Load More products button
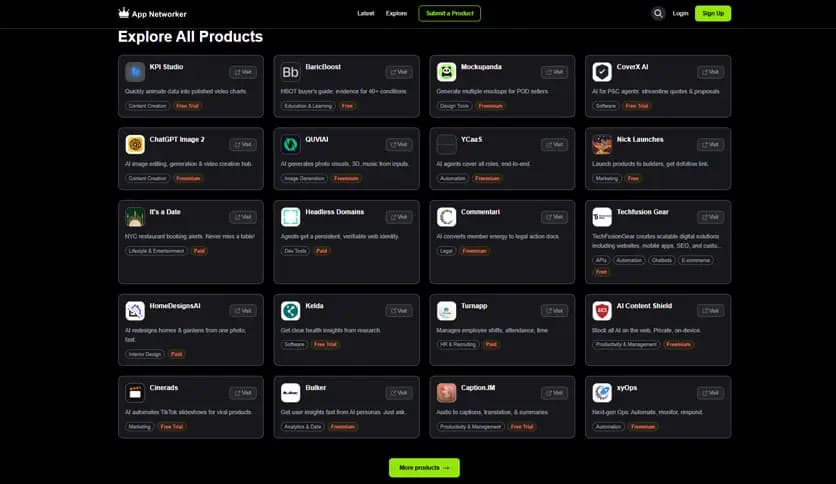Image resolution: width=836 pixels, height=484 pixels. point(424,467)
